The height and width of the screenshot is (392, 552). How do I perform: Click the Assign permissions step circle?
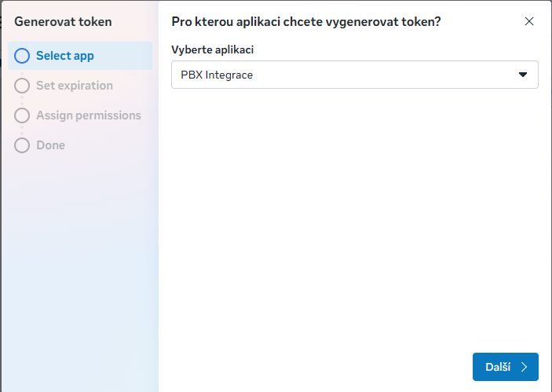pos(22,115)
